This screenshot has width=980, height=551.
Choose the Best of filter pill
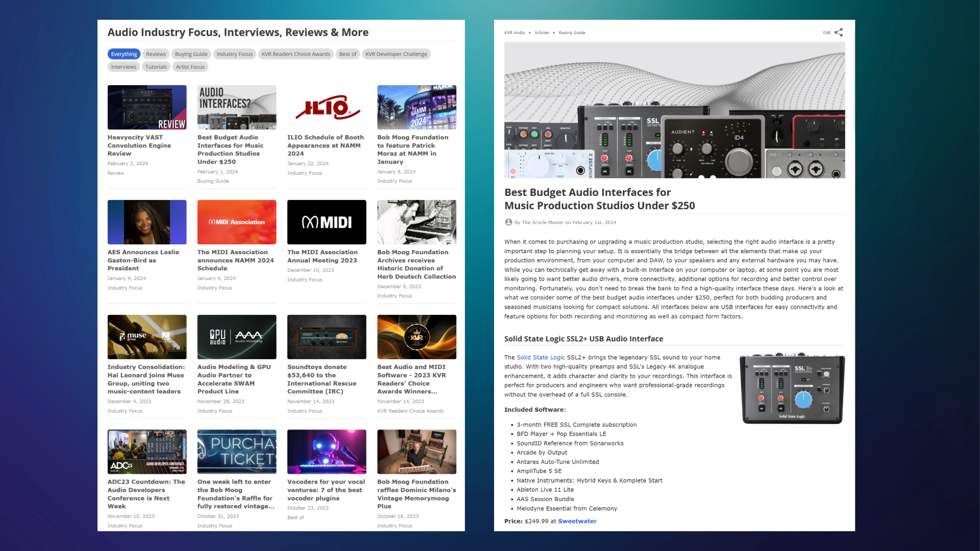click(x=348, y=54)
